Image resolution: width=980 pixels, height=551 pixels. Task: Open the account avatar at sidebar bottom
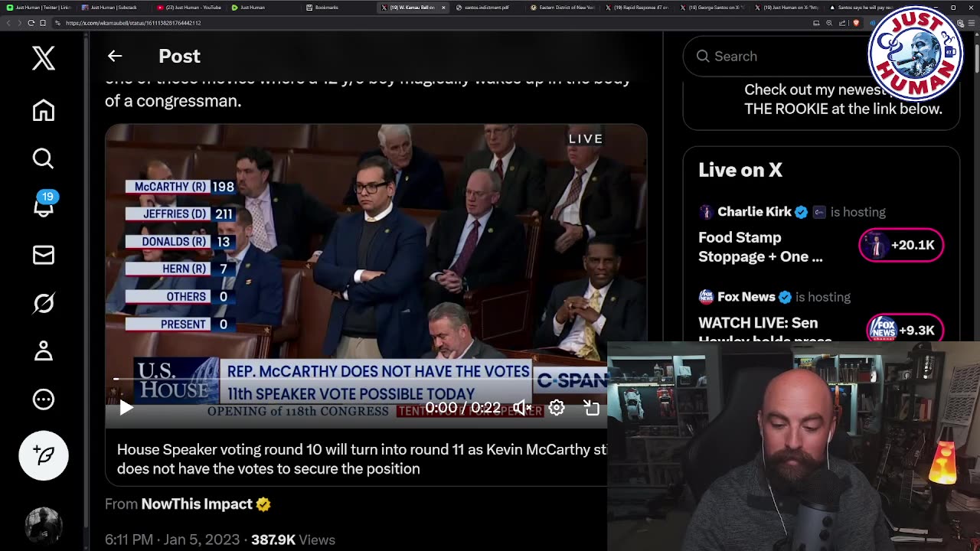pos(44,524)
